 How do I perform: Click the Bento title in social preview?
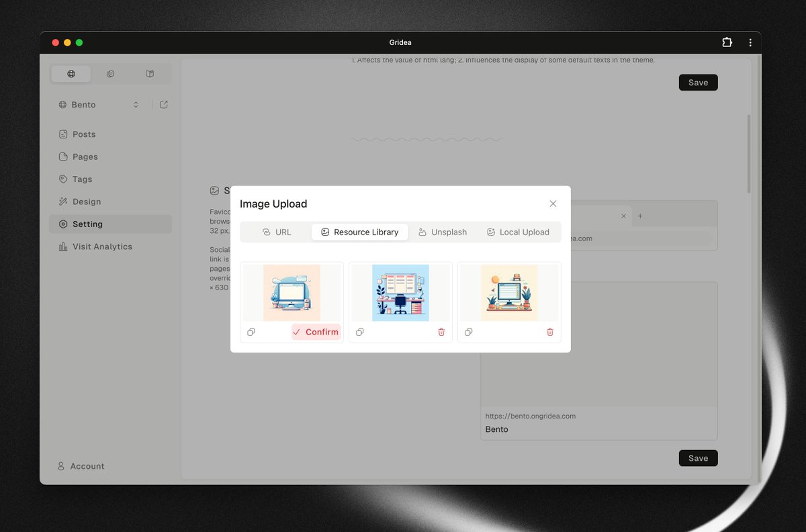point(497,429)
